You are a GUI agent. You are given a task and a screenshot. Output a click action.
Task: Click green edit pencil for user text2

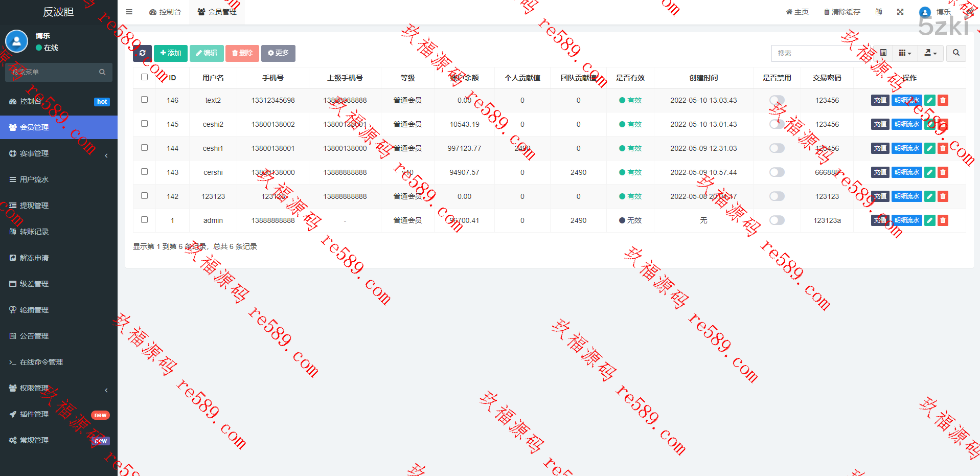click(x=929, y=100)
